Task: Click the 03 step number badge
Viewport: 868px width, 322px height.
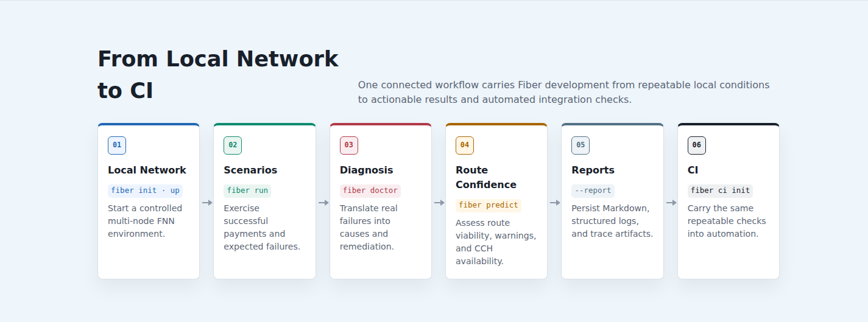Action: pos(349,145)
